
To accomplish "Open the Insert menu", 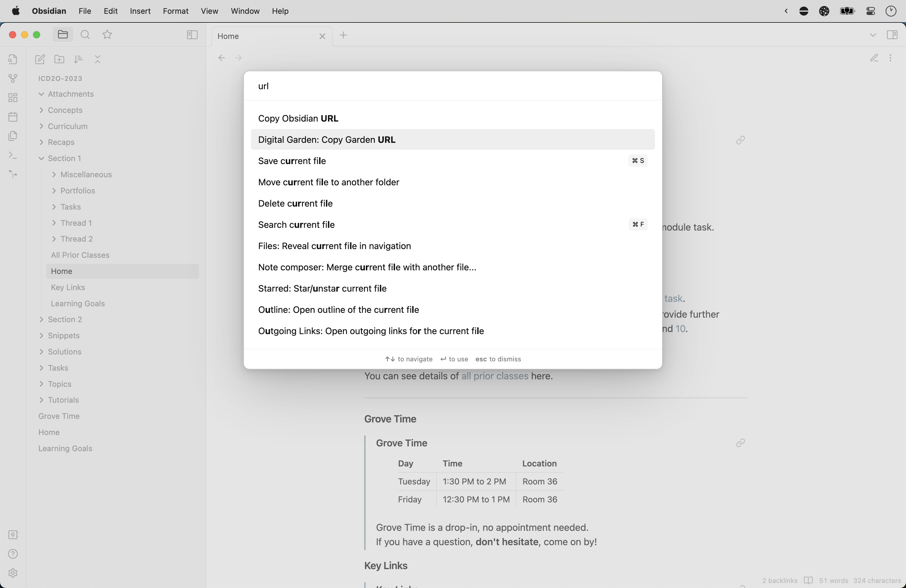I will pyautogui.click(x=140, y=11).
